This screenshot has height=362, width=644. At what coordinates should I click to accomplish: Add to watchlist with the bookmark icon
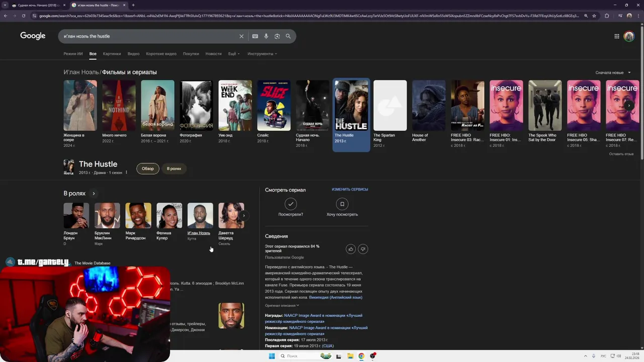point(342,204)
